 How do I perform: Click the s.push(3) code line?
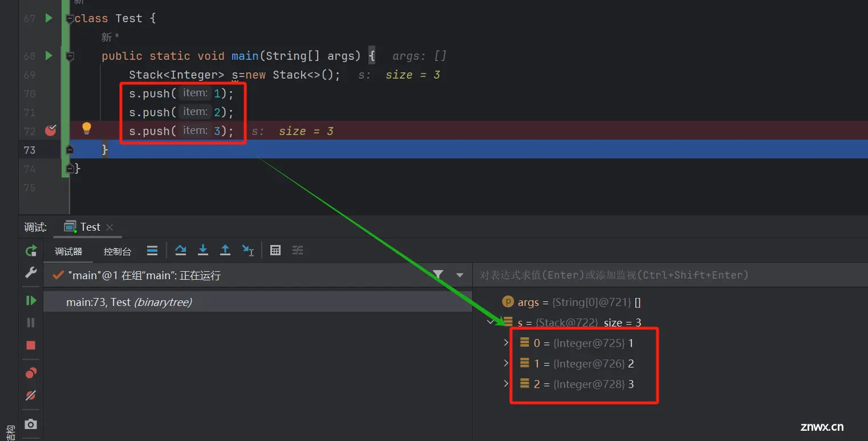click(181, 131)
